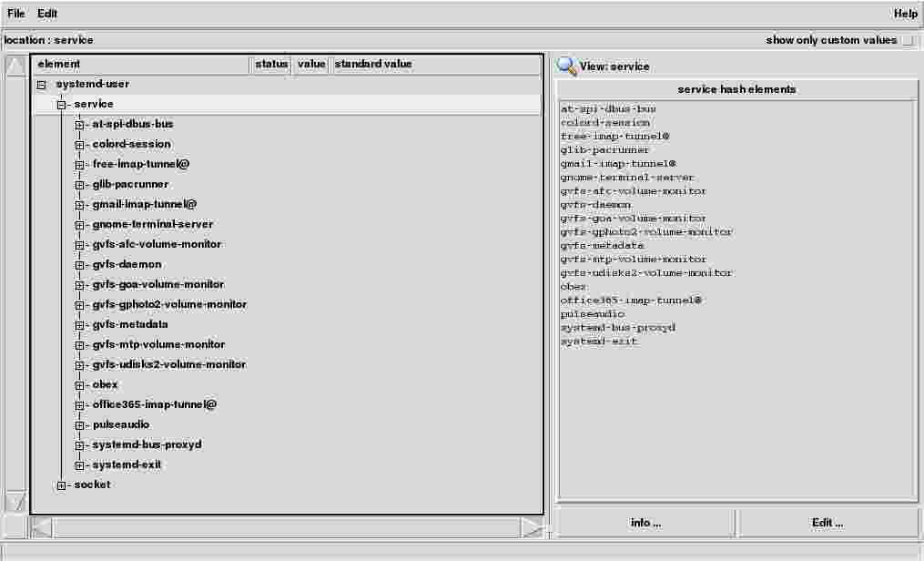Click the scroll down arrow icon
The image size is (924, 561).
click(16, 501)
